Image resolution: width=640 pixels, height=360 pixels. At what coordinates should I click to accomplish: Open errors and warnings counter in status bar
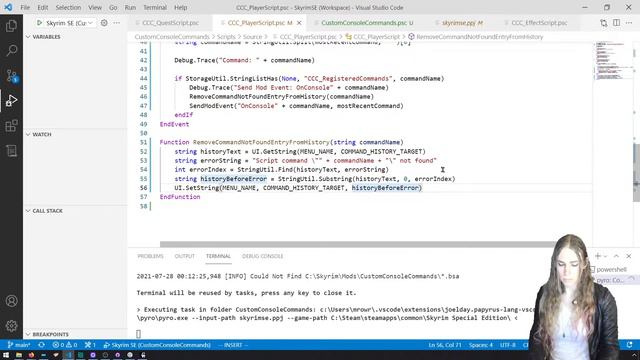tap(64, 345)
